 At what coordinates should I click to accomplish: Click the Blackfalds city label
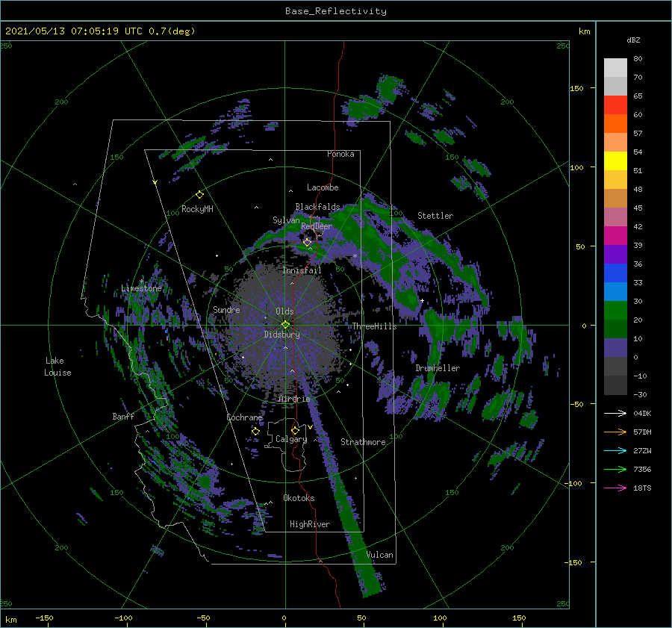point(317,207)
